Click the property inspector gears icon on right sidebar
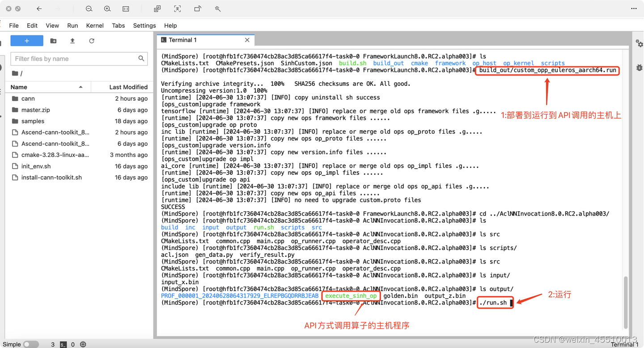The image size is (644, 348). 639,43
